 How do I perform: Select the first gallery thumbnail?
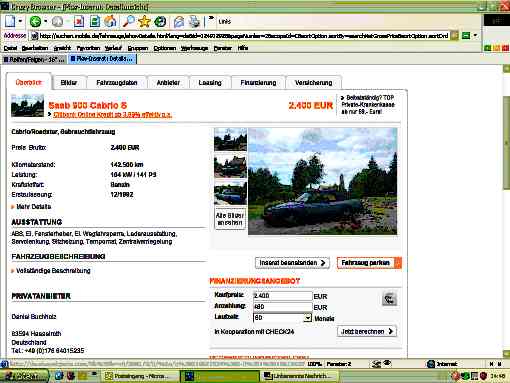click(x=230, y=139)
